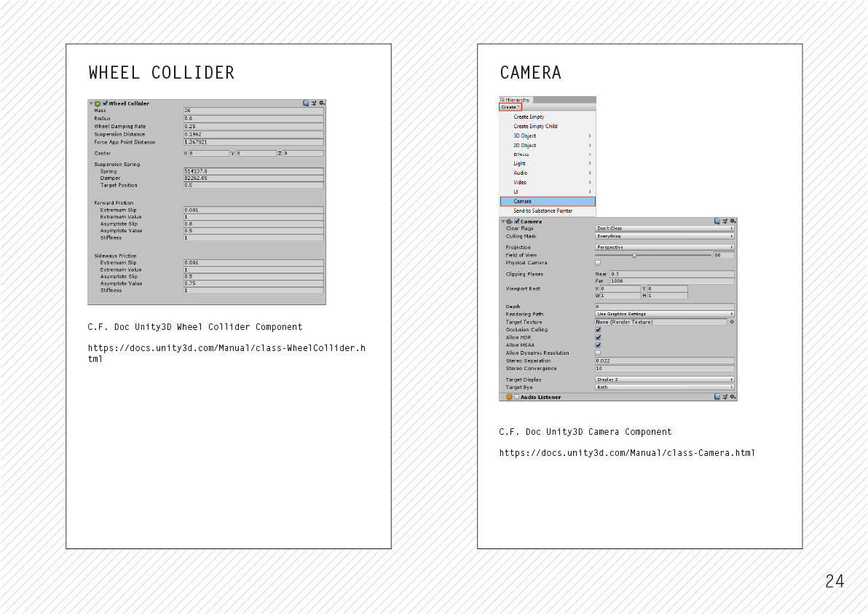The height and width of the screenshot is (614, 868).
Task: Open the Clear Flags dropdown
Action: click(665, 228)
